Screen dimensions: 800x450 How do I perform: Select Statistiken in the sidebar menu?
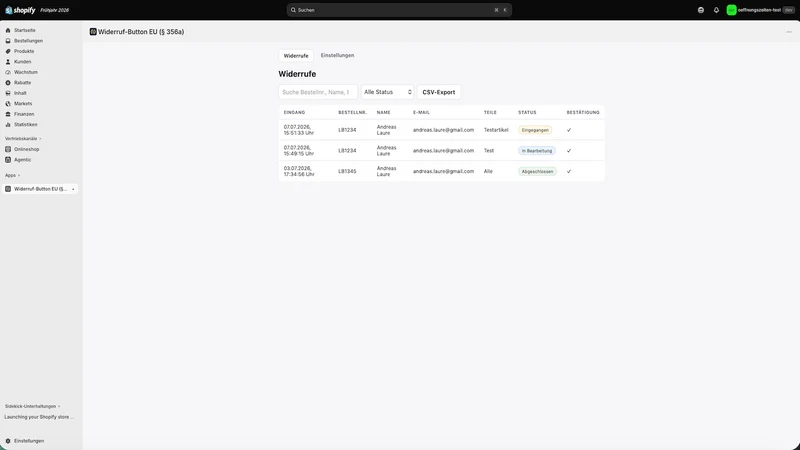(26, 124)
